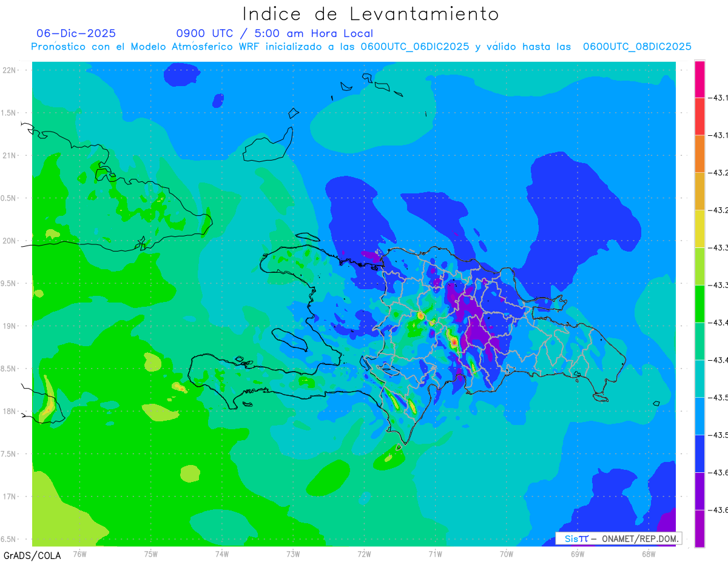Pick the violet swatch in color legend
This screenshot has width=728, height=562.
point(699,492)
